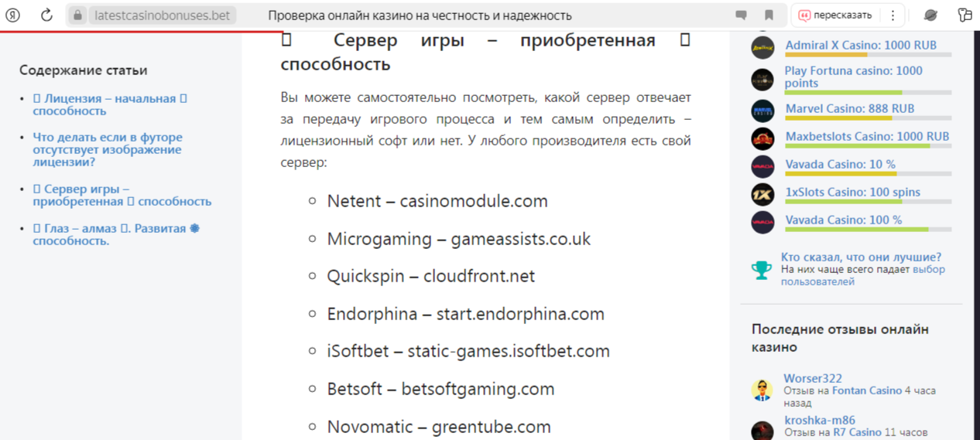Use the 'пересказать' retell button
The image size is (980, 440).
point(835,15)
